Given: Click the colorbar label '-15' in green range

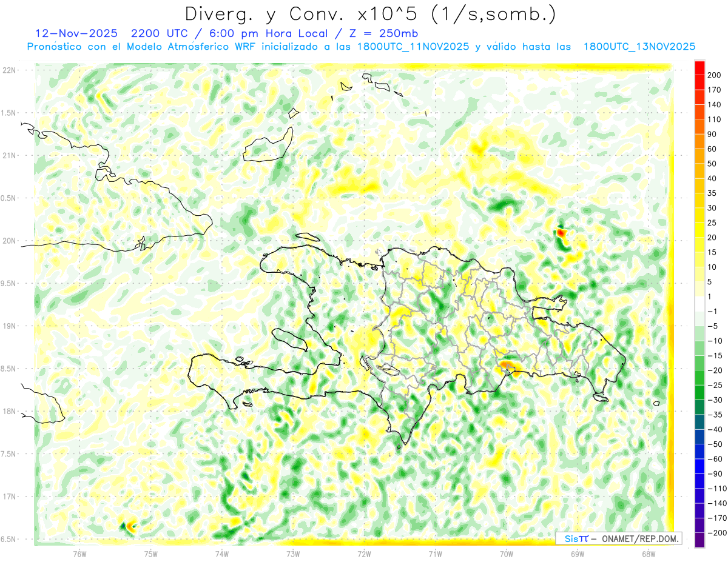Looking at the screenshot, I should click(715, 356).
